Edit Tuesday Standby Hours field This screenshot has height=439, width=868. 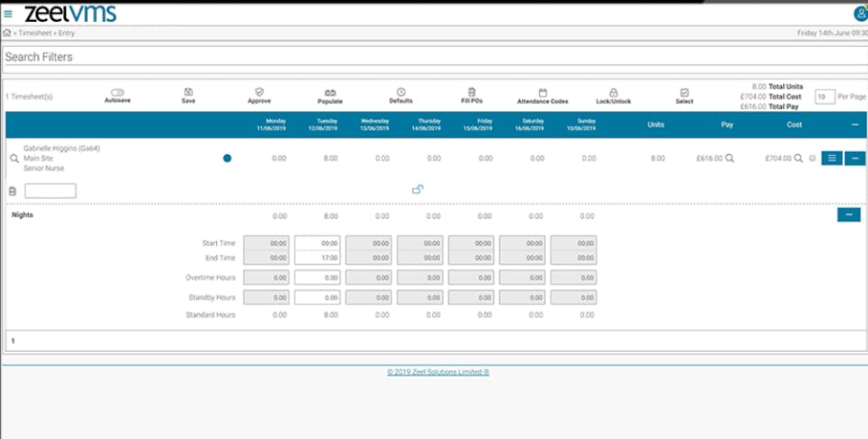(x=317, y=297)
